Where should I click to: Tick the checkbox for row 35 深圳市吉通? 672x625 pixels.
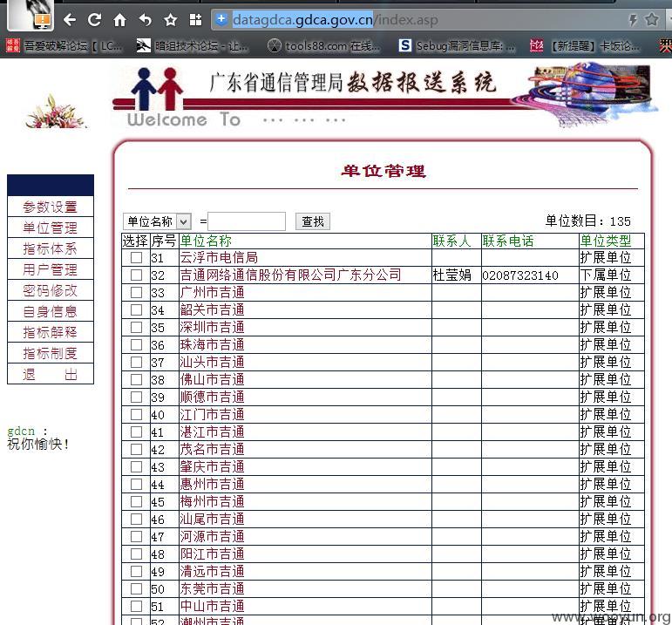(136, 328)
